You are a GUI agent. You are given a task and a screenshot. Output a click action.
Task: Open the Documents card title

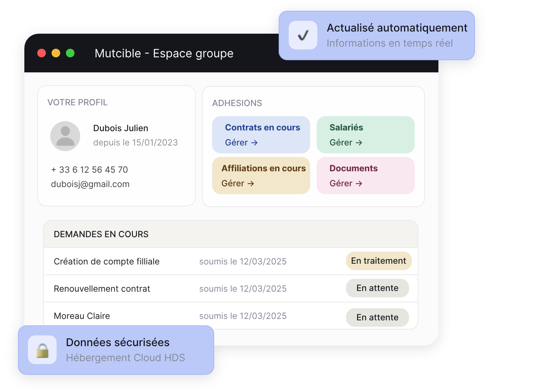[354, 168]
